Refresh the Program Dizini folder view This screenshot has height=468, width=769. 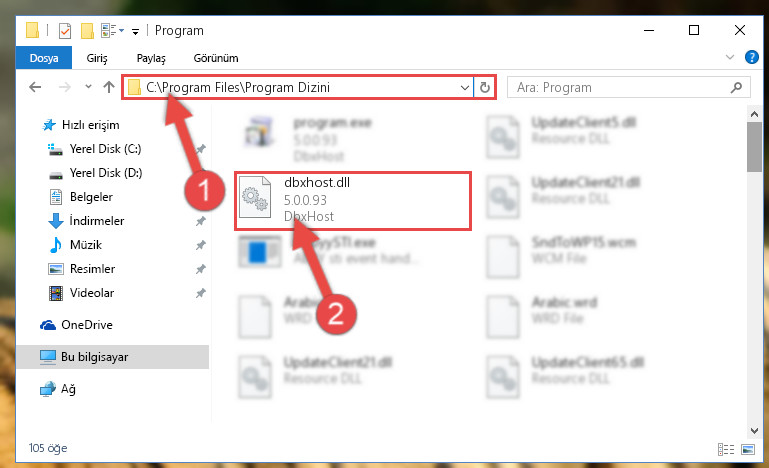pyautogui.click(x=485, y=87)
